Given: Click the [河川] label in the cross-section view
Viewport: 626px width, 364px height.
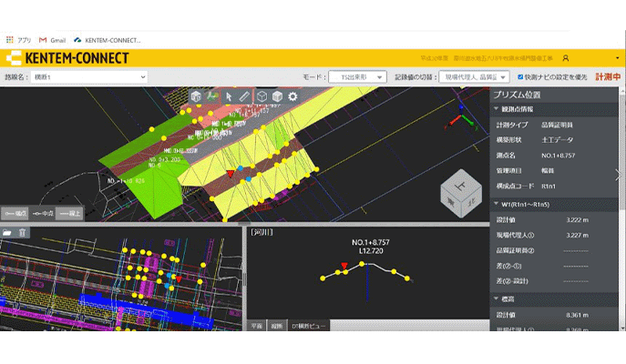Looking at the screenshot, I should click(x=262, y=232).
